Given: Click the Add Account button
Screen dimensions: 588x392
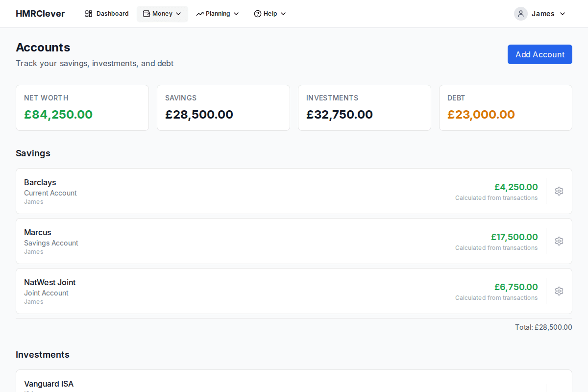Looking at the screenshot, I should coord(539,54).
